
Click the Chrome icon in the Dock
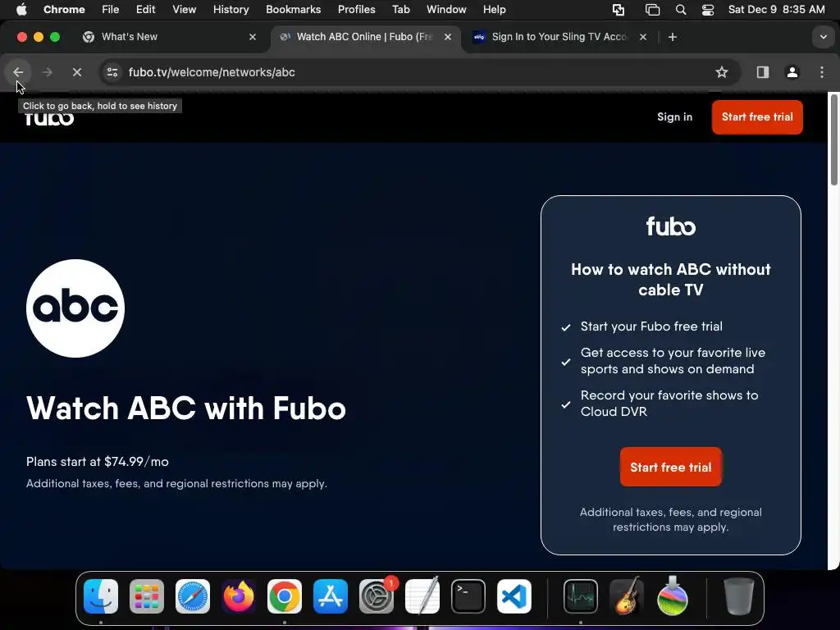(285, 596)
